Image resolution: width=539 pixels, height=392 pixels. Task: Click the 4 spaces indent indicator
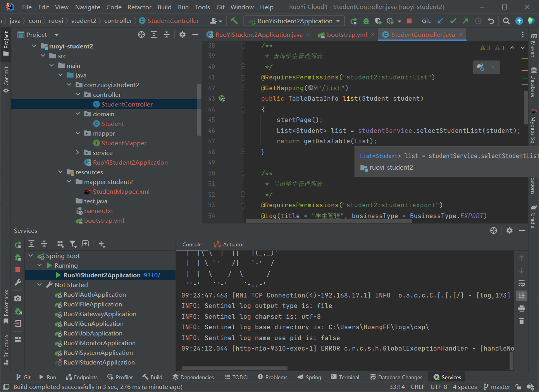pyautogui.click(x=465, y=387)
